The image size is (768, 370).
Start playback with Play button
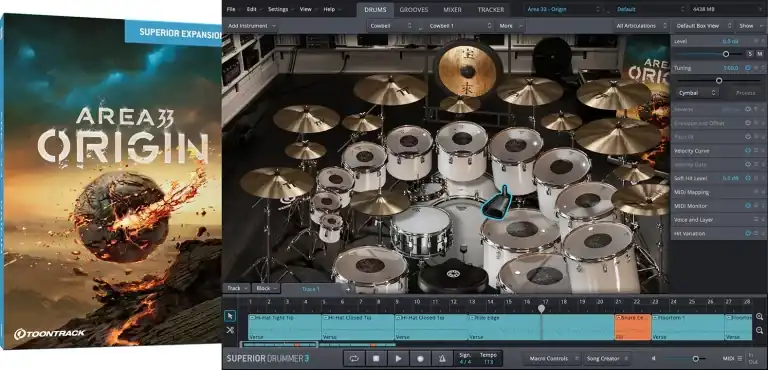point(398,359)
